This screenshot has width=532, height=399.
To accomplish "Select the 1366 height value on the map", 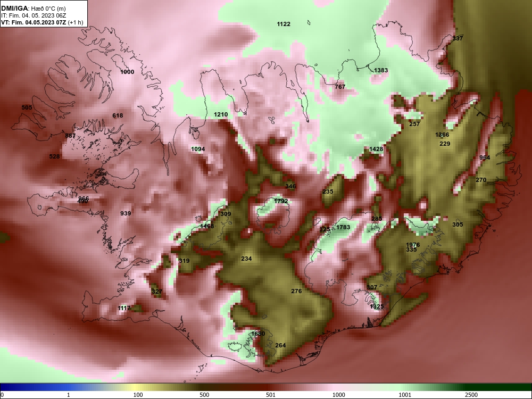I will 443,135.
